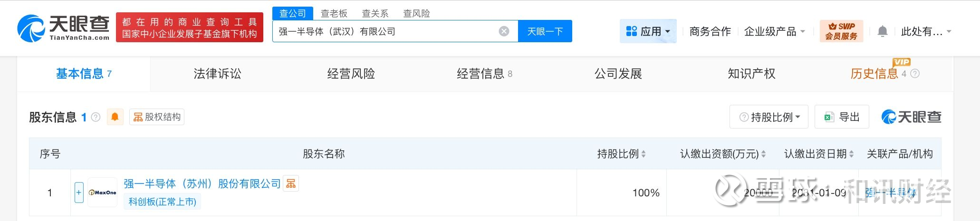Click the help icon next to 股东信息

pyautogui.click(x=96, y=117)
